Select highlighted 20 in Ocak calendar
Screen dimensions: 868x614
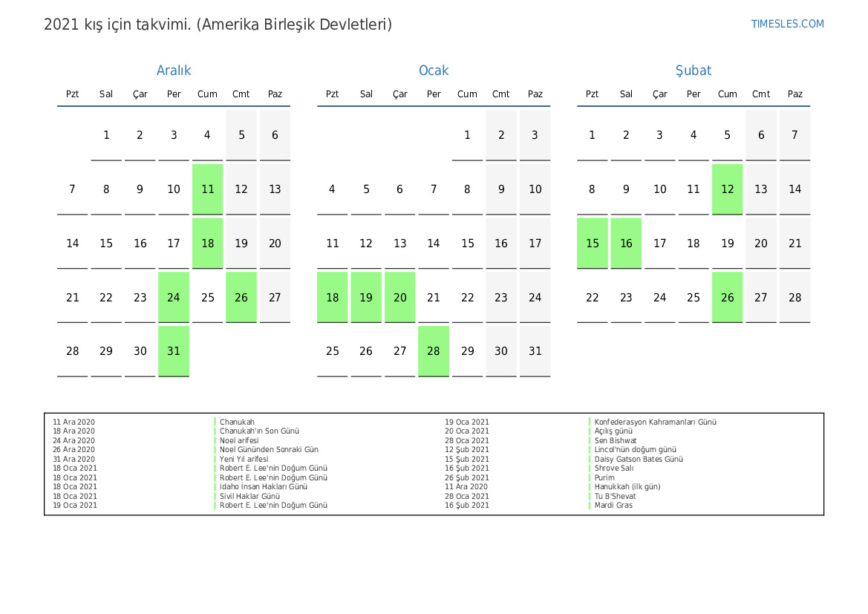400,298
